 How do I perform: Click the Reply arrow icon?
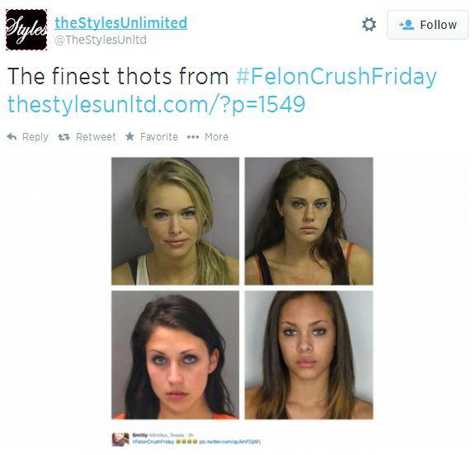(12, 137)
